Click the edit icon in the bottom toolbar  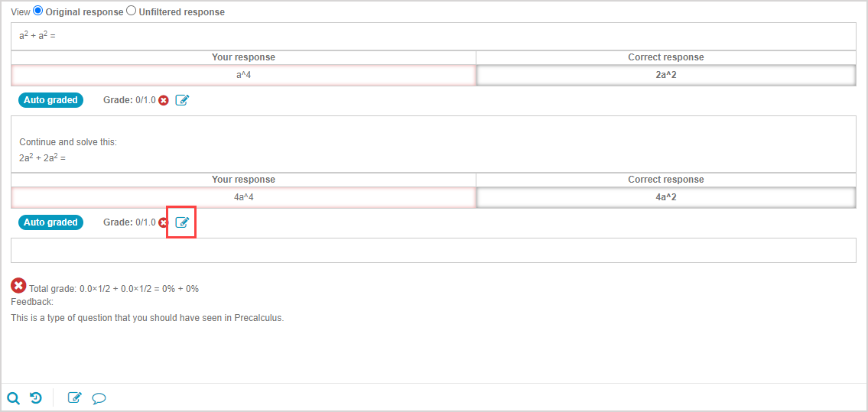point(74,397)
